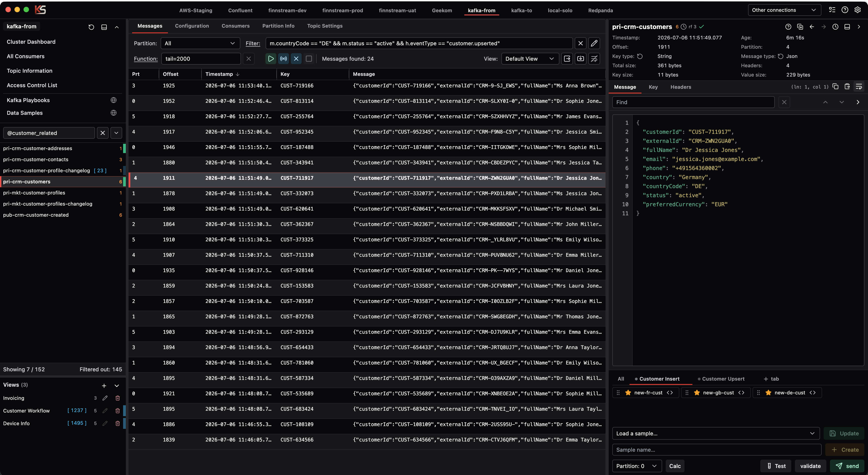Click export messages icon beside Default View
Image resolution: width=868 pixels, height=475 pixels.
tap(567, 59)
